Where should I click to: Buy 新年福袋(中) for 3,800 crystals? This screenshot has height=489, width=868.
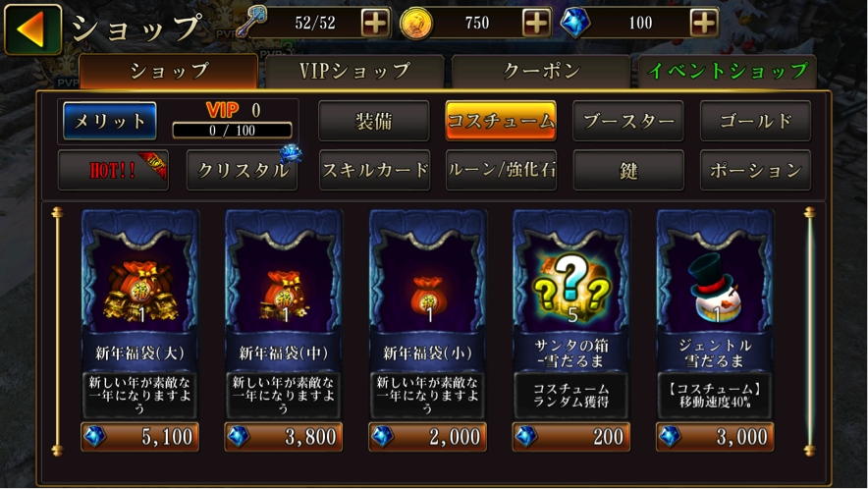point(284,437)
